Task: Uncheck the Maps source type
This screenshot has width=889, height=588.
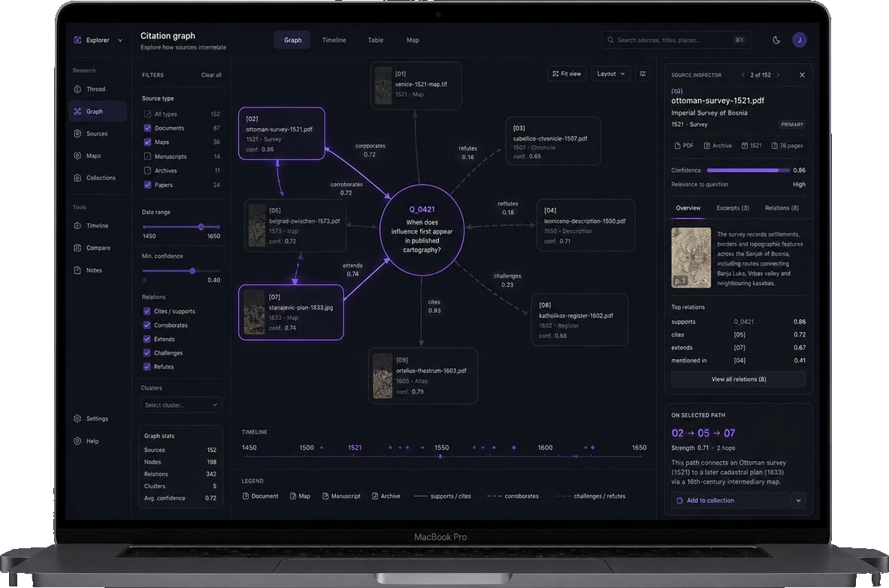Action: 147,142
